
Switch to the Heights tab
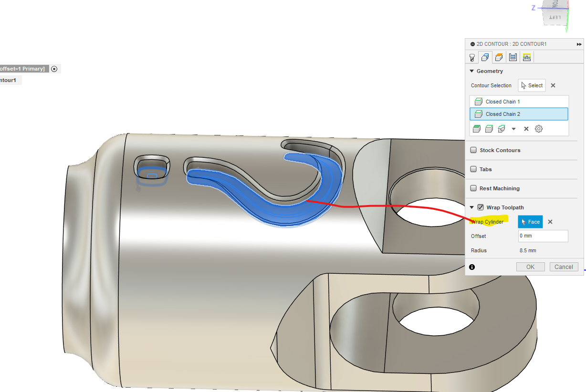pos(499,57)
